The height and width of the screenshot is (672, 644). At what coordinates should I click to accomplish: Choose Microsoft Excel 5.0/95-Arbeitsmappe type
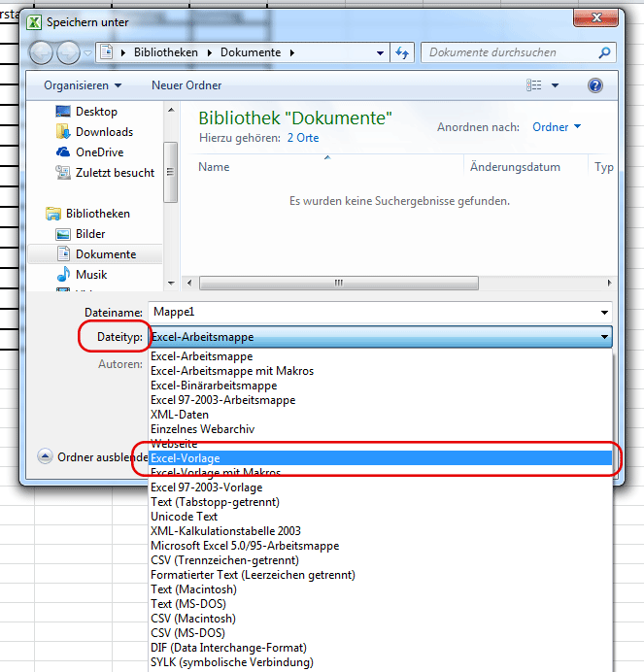tap(381, 546)
